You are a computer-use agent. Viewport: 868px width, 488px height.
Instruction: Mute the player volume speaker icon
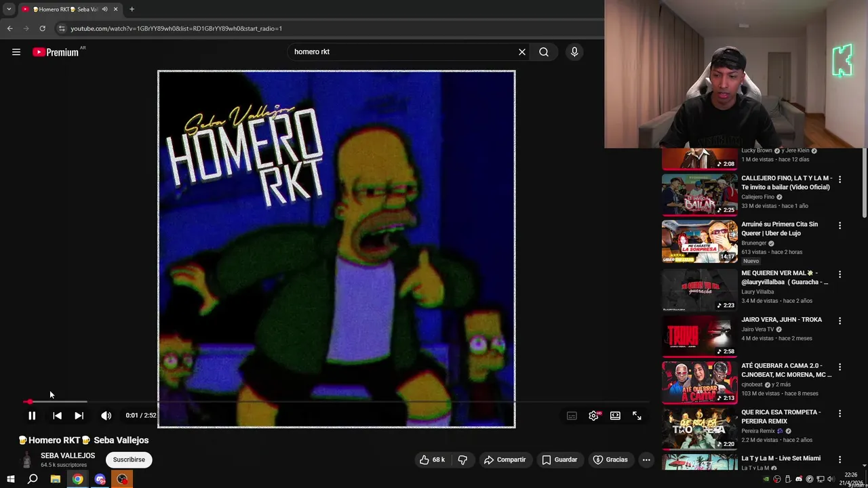click(x=106, y=415)
